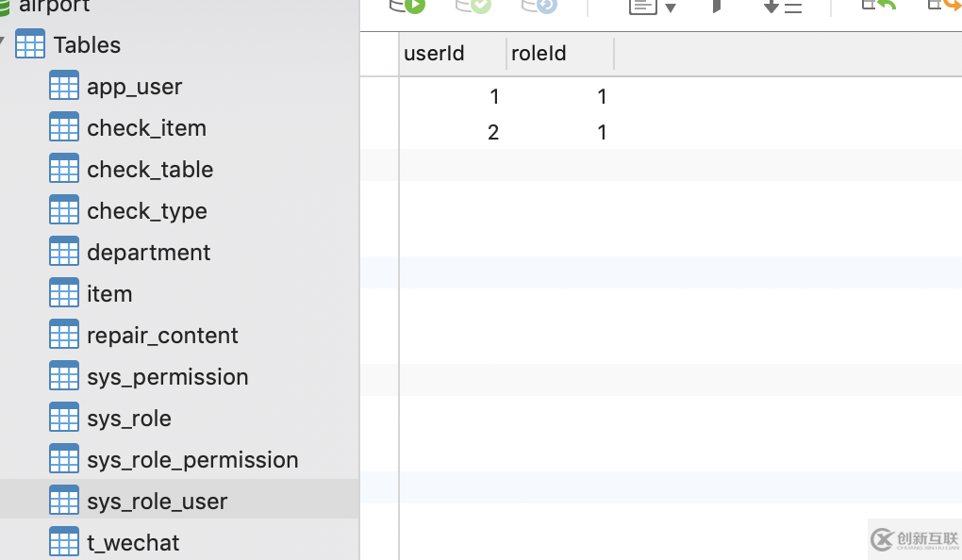Click the text view toolbar icon

(x=642, y=7)
